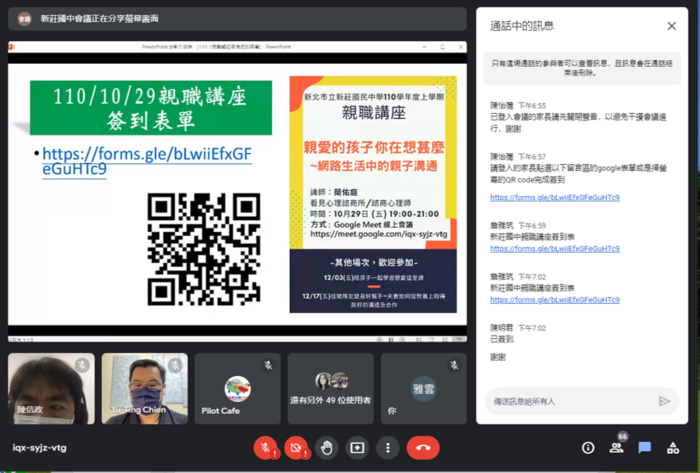
Task: Click the message visibility notice text
Action: [582, 68]
